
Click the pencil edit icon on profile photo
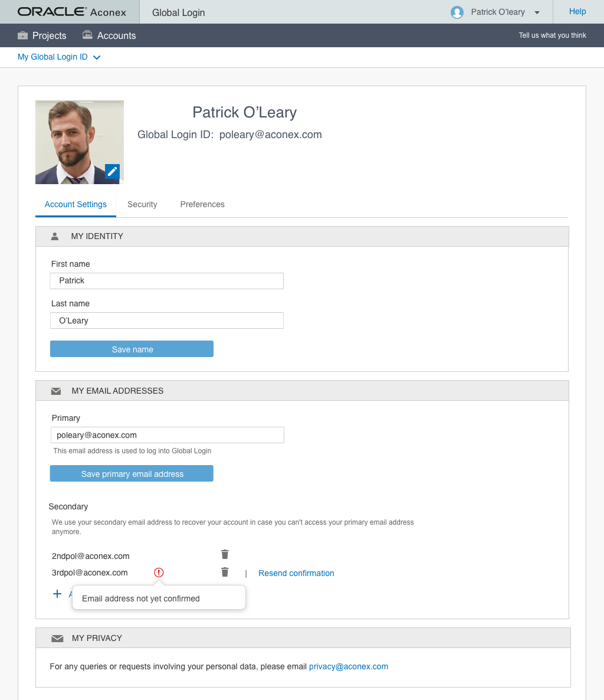[x=112, y=172]
